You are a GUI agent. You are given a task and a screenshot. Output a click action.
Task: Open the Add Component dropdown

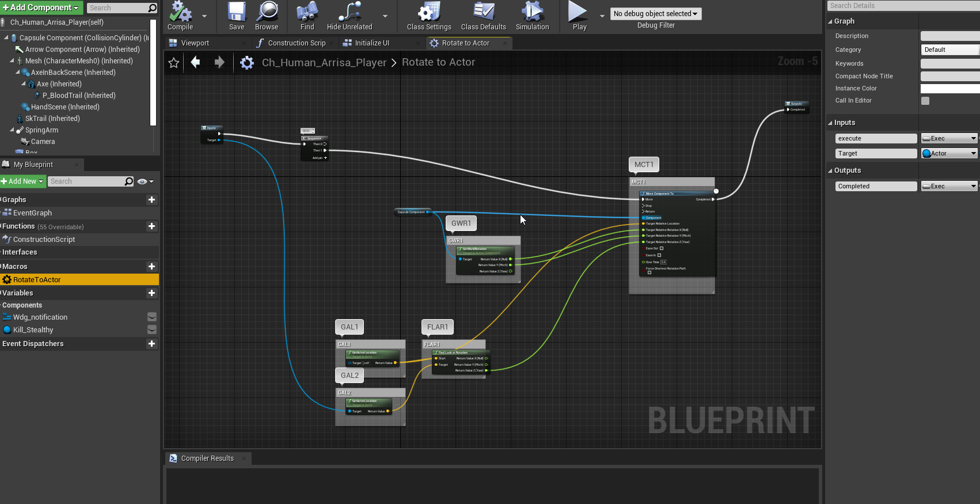(x=41, y=7)
